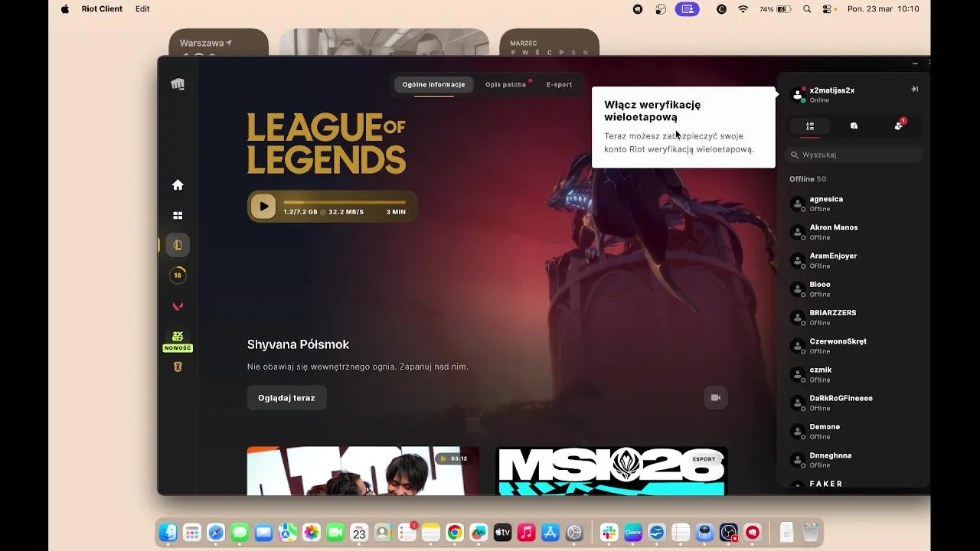Click the Oglądaj teraz button
The image size is (980, 551).
[286, 398]
